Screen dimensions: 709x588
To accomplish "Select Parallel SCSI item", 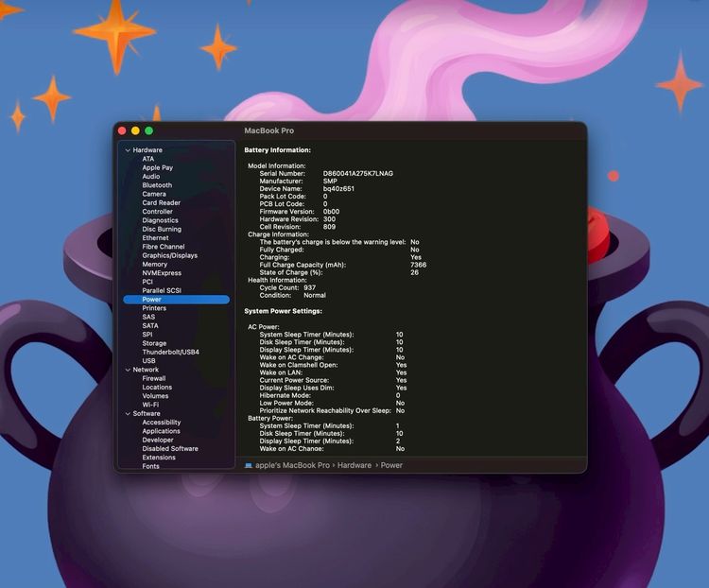I will tap(162, 290).
